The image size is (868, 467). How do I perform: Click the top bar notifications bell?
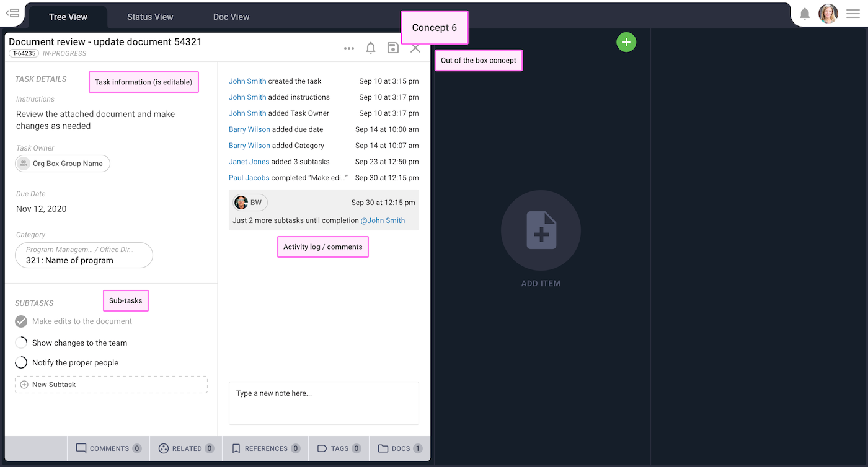pyautogui.click(x=805, y=14)
